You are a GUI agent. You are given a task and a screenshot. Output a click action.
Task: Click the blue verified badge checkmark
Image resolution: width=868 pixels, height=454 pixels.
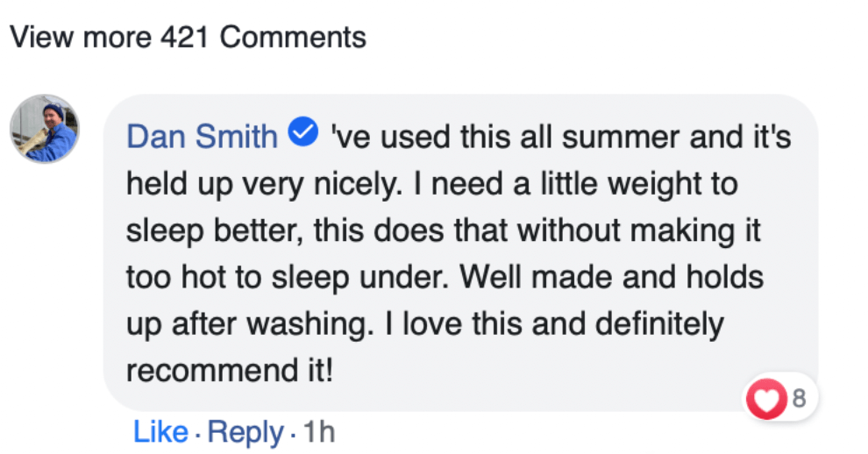(303, 134)
